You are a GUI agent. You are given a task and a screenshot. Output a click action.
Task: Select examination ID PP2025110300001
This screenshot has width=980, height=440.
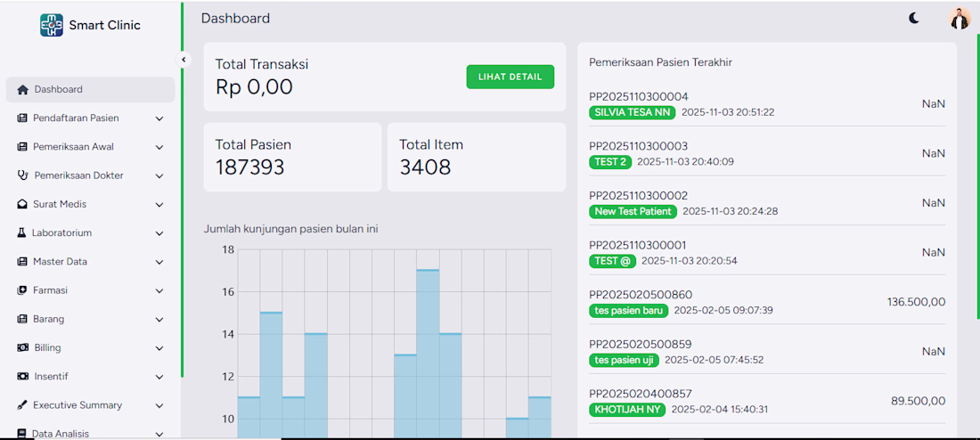tap(638, 245)
